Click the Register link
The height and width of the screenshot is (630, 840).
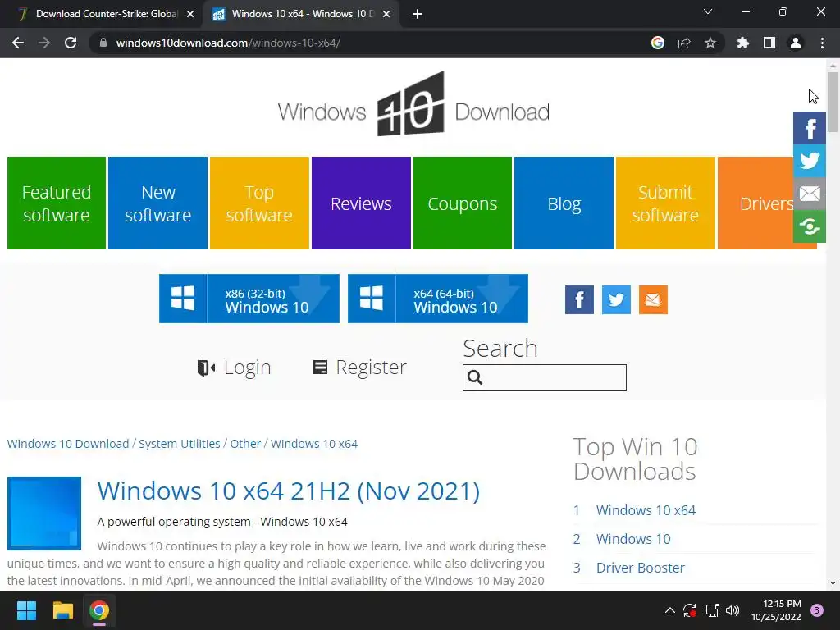pos(359,367)
